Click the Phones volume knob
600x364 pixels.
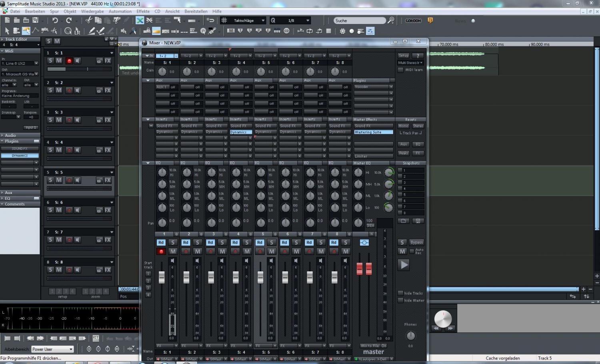point(410,335)
